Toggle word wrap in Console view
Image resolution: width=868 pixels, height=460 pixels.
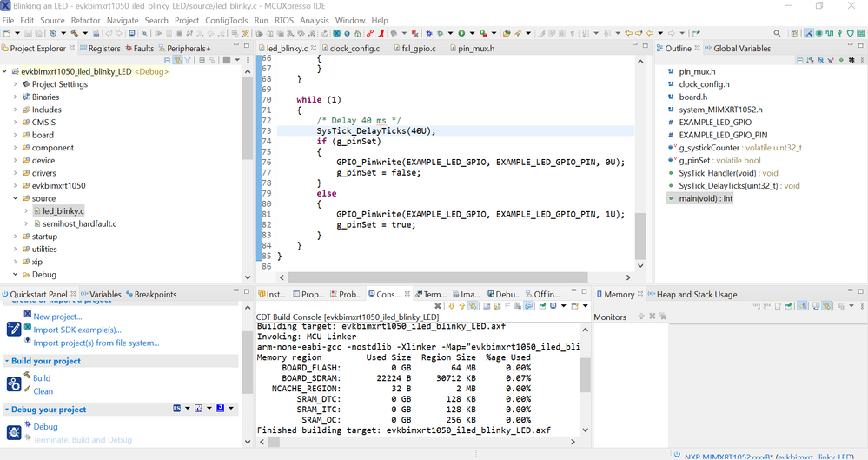coord(507,305)
